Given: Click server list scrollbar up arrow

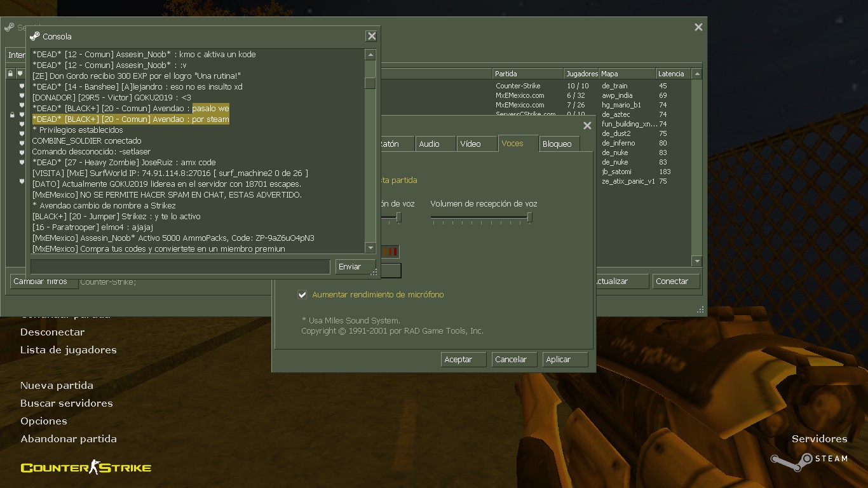Looking at the screenshot, I should [697, 74].
